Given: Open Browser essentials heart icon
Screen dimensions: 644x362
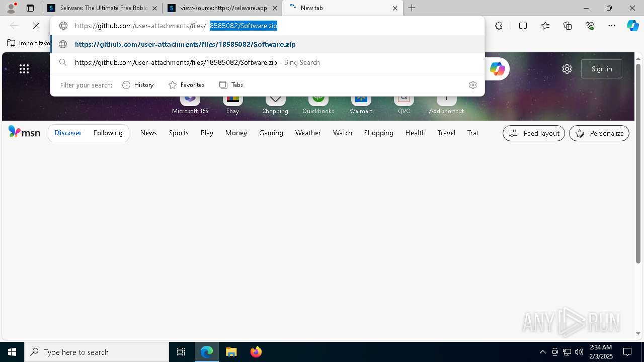Looking at the screenshot, I should 590,26.
